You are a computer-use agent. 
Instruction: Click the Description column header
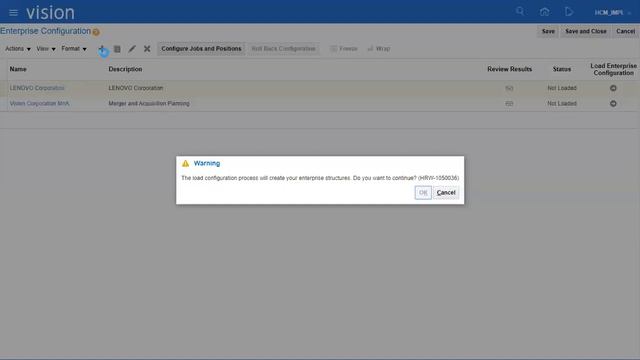125,69
